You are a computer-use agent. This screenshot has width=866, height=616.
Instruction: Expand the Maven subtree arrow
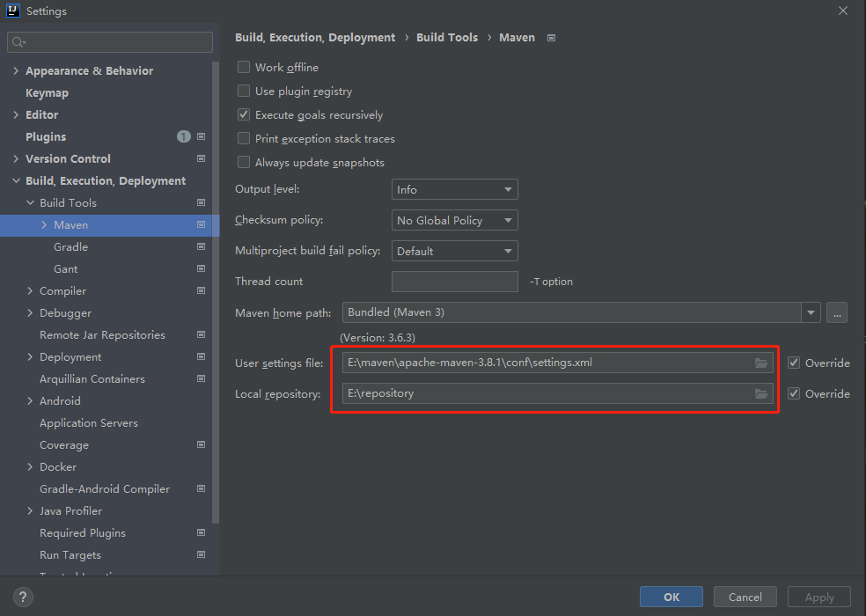click(44, 225)
